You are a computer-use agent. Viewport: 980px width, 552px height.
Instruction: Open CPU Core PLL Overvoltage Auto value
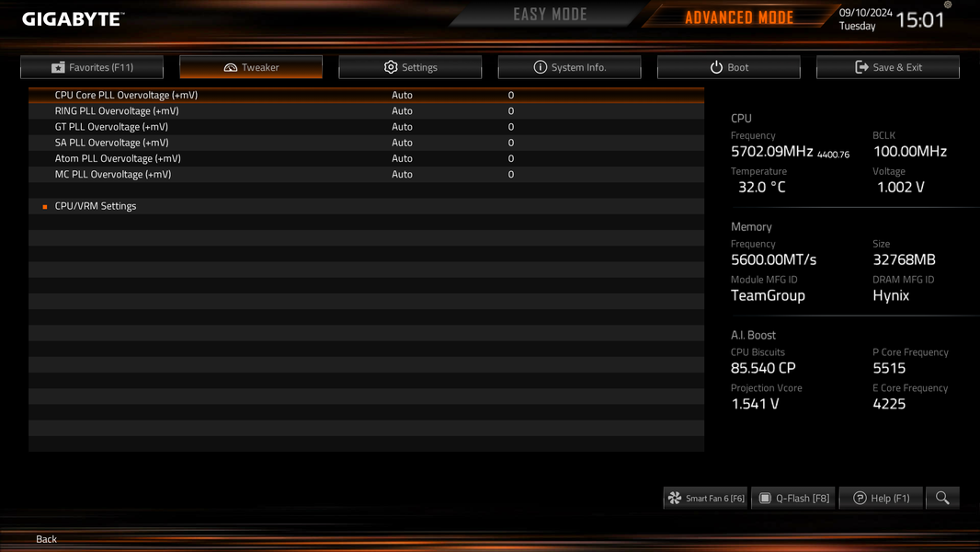pos(402,95)
